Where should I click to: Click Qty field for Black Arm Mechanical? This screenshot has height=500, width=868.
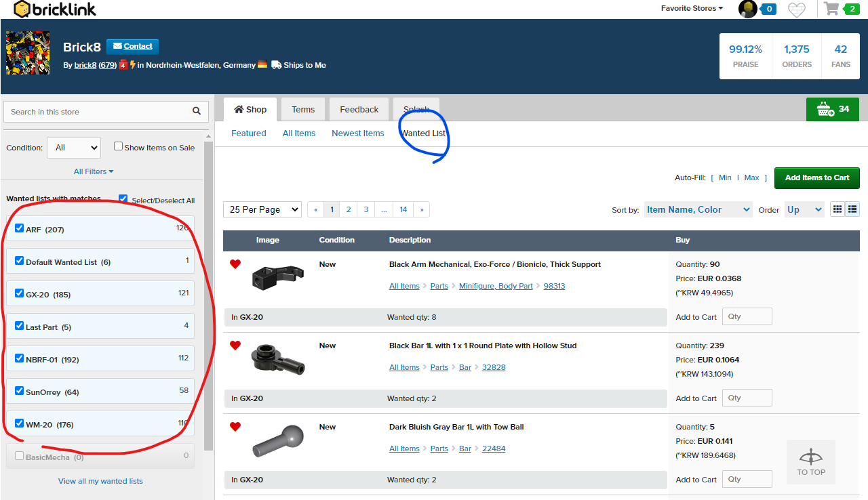pos(747,316)
